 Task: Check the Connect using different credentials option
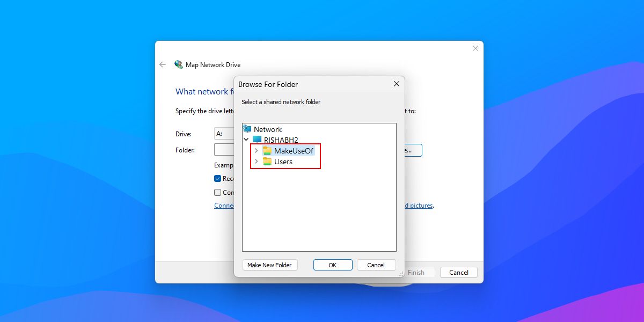(x=218, y=192)
